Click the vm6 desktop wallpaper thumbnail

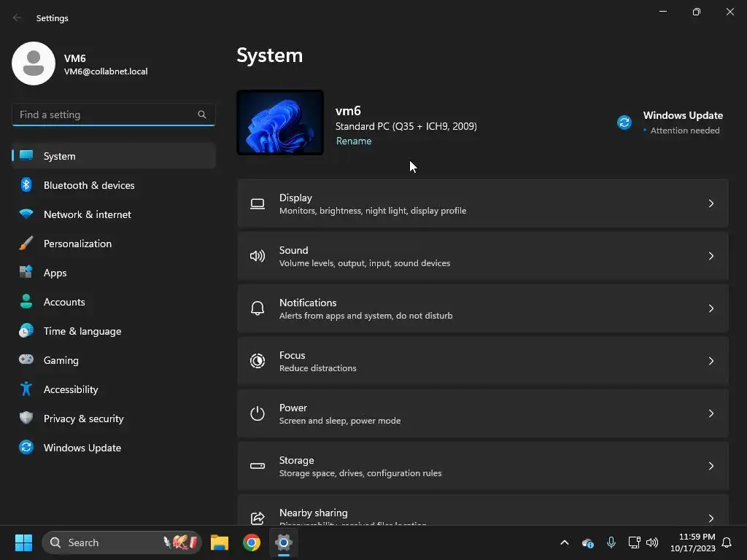click(280, 122)
